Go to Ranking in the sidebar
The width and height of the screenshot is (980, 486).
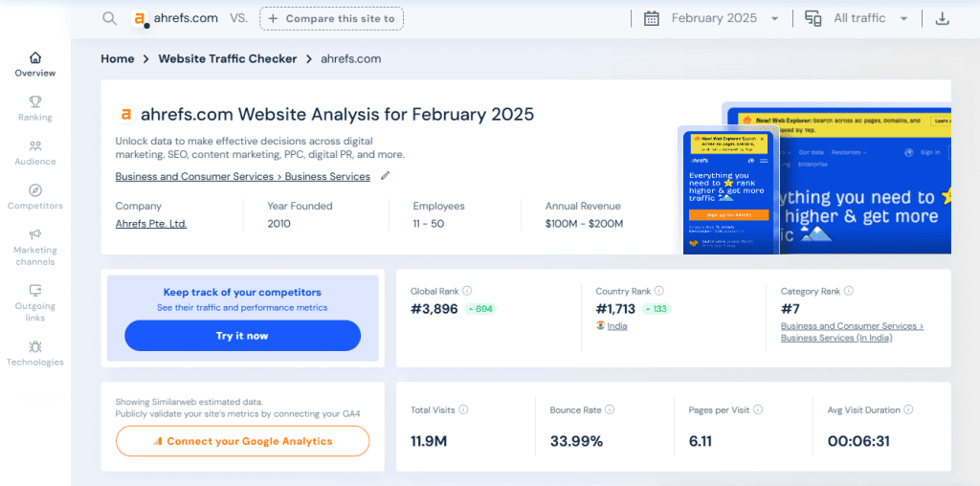(x=35, y=108)
